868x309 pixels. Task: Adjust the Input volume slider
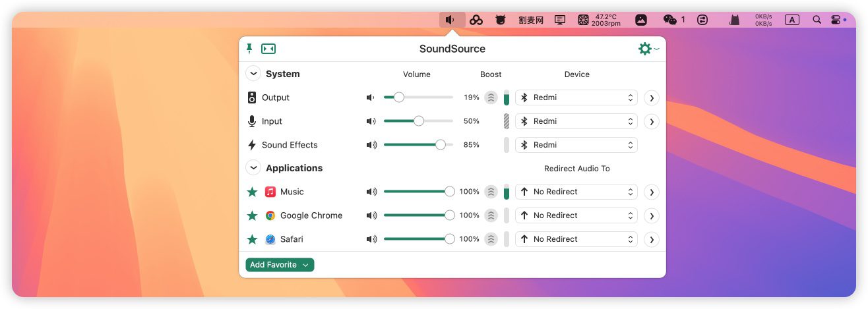(418, 121)
